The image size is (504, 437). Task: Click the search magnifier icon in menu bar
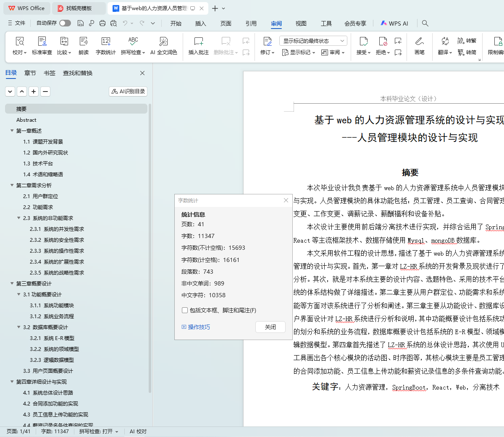[425, 24]
